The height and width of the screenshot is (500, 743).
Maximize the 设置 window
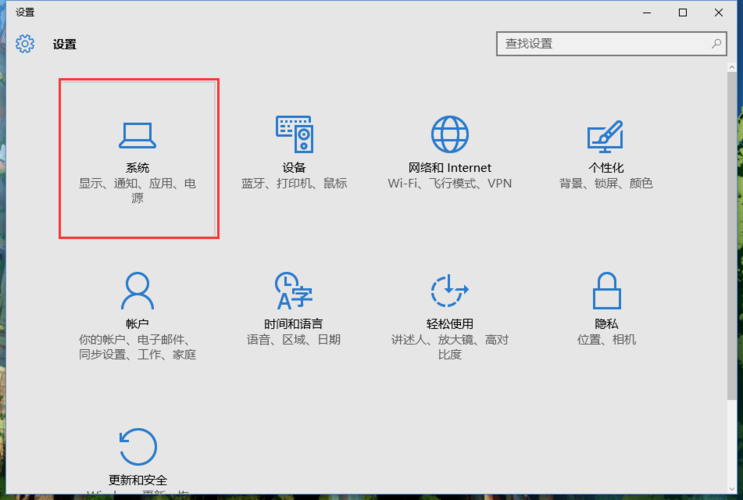(x=683, y=13)
